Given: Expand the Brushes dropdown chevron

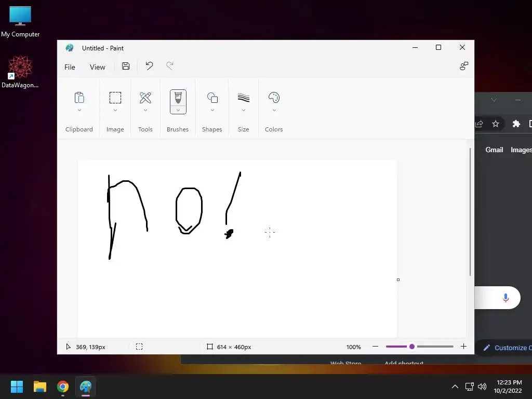Looking at the screenshot, I should (178, 110).
